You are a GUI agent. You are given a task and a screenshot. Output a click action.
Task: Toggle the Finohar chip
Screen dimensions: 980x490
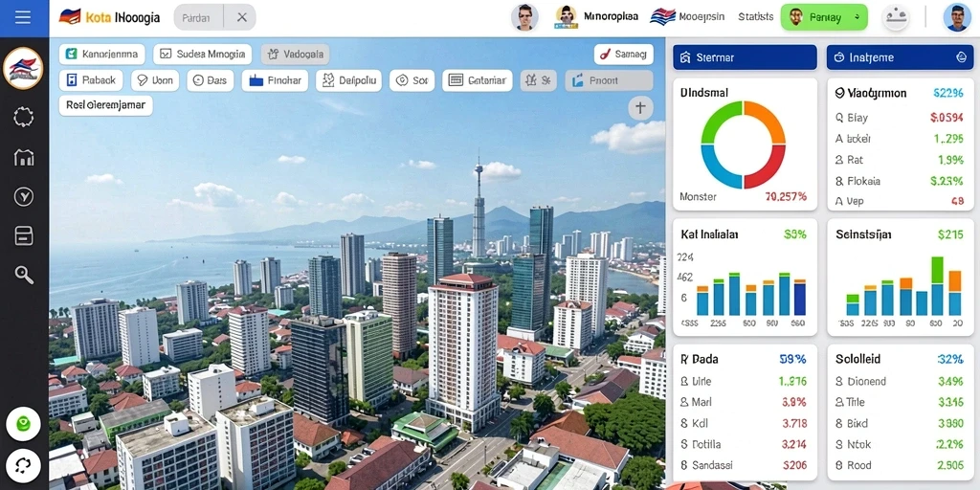[x=275, y=80]
